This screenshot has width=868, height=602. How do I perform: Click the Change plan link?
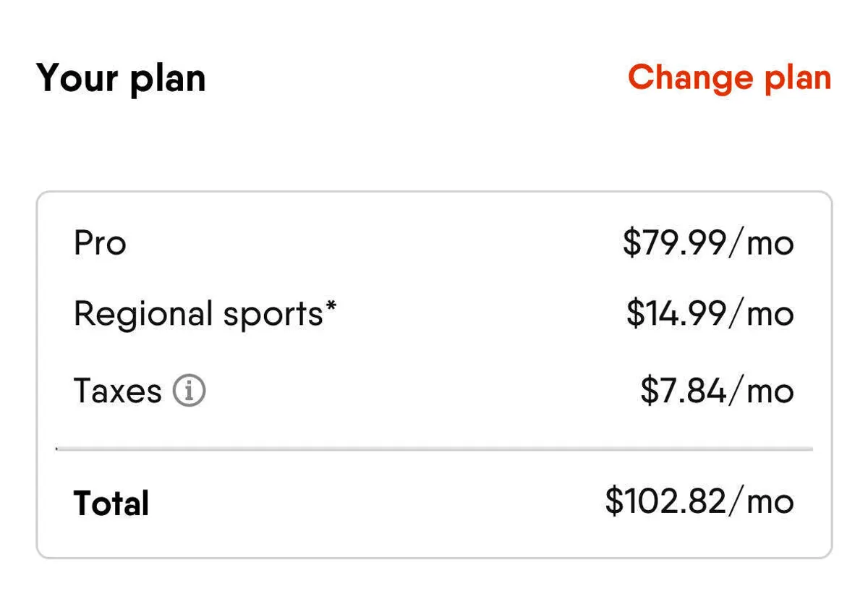click(729, 78)
